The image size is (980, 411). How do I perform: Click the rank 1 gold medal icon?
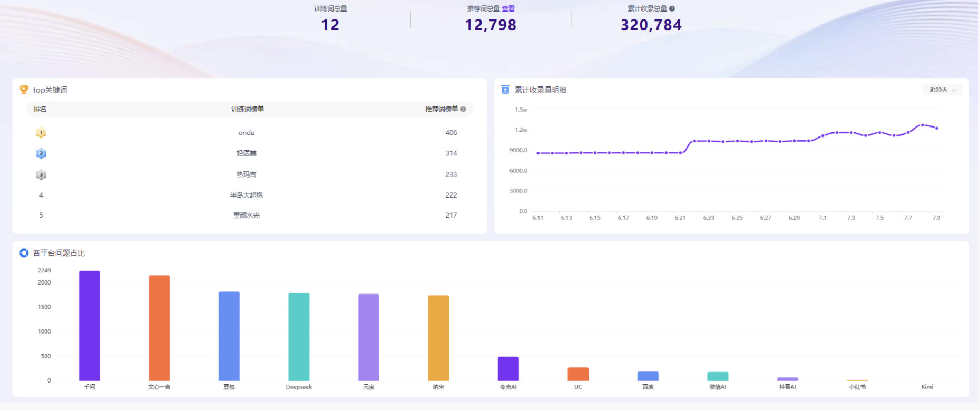(41, 133)
